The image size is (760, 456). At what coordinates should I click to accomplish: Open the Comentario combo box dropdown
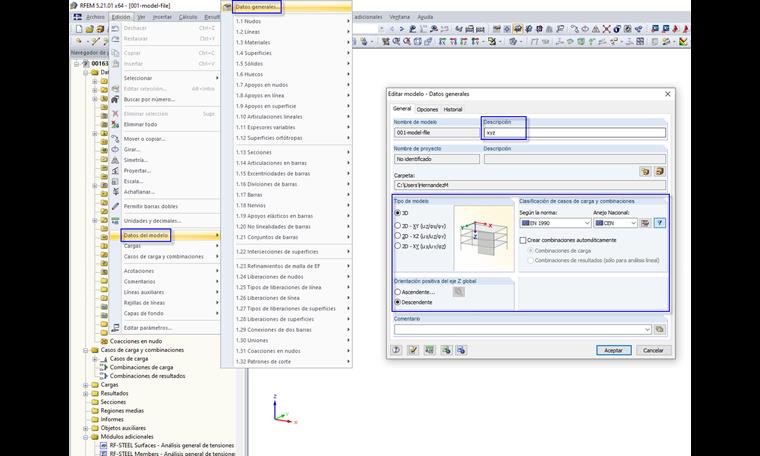647,330
